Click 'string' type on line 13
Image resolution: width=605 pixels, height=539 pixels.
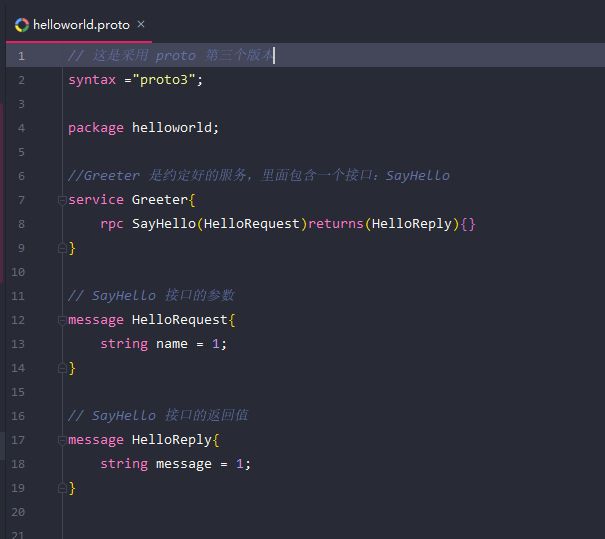[x=124, y=344]
